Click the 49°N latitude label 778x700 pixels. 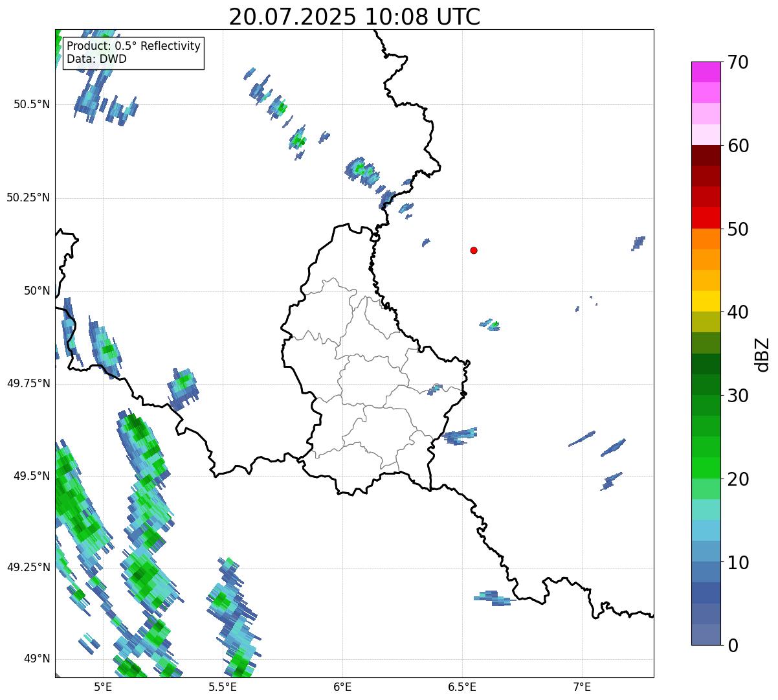click(x=37, y=659)
